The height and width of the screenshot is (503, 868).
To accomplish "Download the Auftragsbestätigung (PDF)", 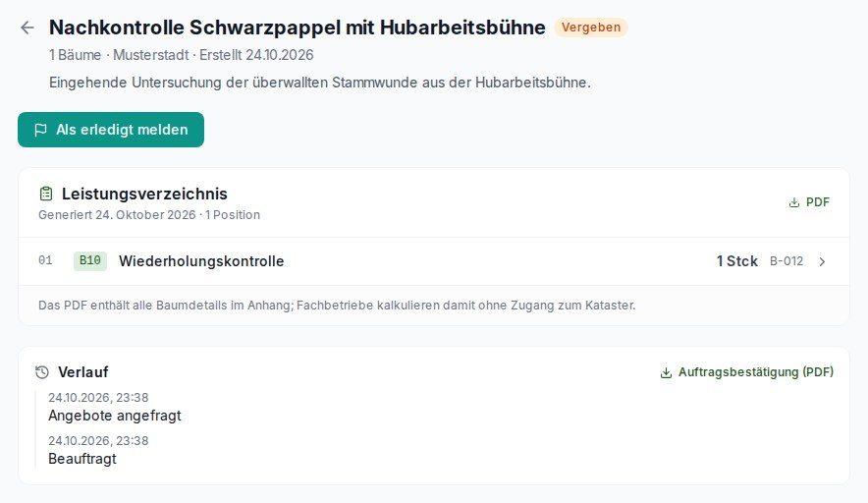I will click(747, 372).
